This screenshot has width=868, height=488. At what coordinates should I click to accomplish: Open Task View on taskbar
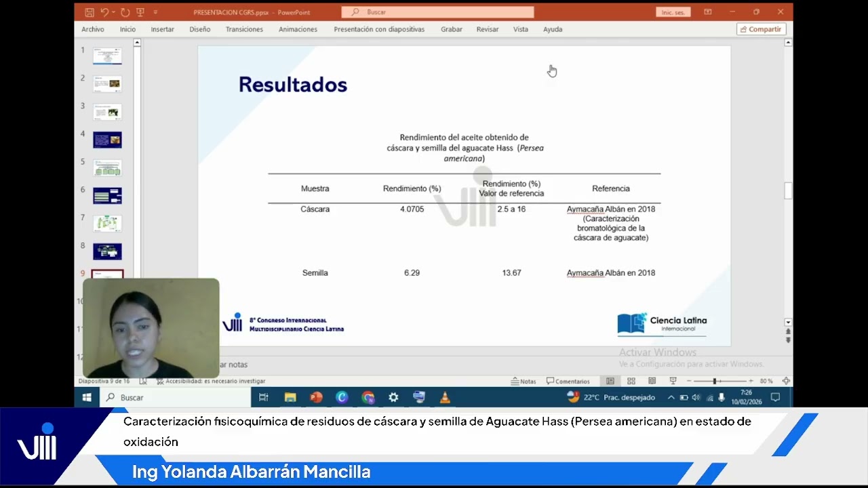tap(264, 397)
